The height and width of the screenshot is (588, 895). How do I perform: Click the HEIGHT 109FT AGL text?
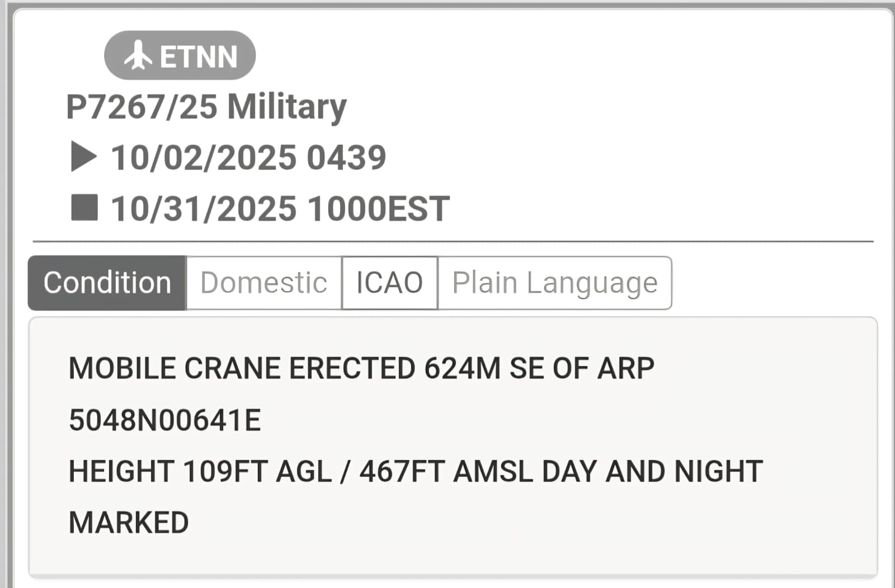click(x=200, y=471)
